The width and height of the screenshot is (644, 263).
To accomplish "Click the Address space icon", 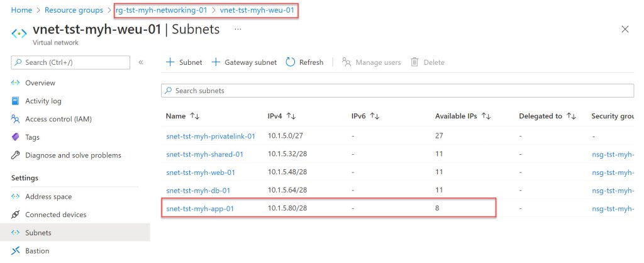I will point(16,197).
